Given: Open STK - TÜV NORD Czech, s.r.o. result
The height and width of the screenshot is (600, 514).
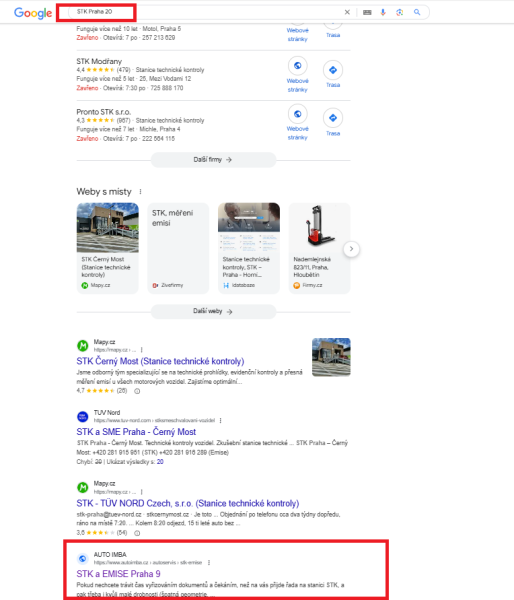Looking at the screenshot, I should pos(188,503).
